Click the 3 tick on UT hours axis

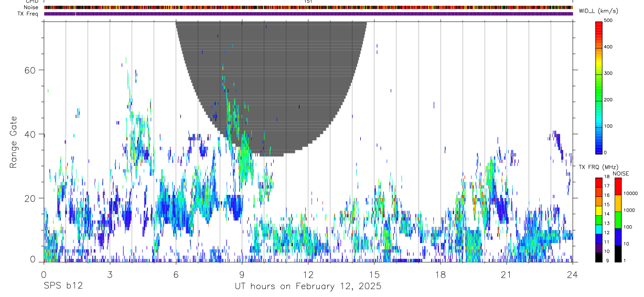[x=110, y=275]
